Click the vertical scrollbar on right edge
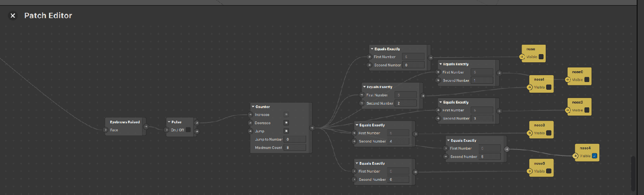This screenshot has width=644, height=195. click(x=632, y=172)
